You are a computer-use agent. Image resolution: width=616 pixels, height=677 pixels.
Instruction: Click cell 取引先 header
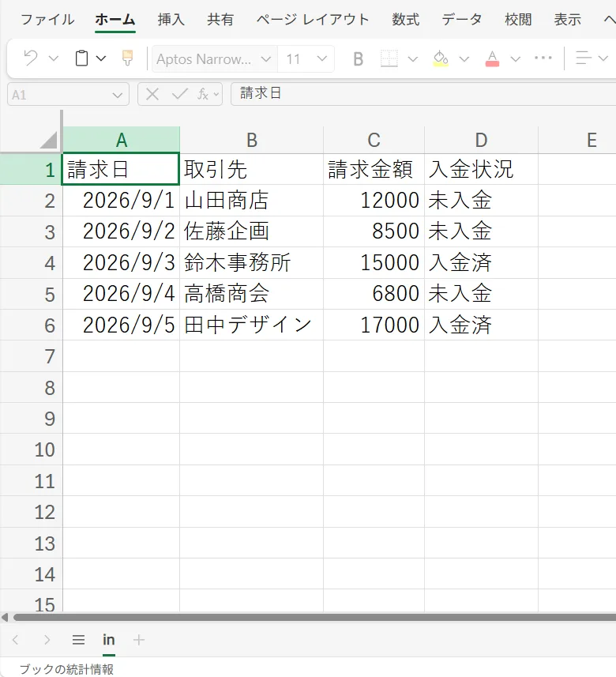(x=252, y=169)
